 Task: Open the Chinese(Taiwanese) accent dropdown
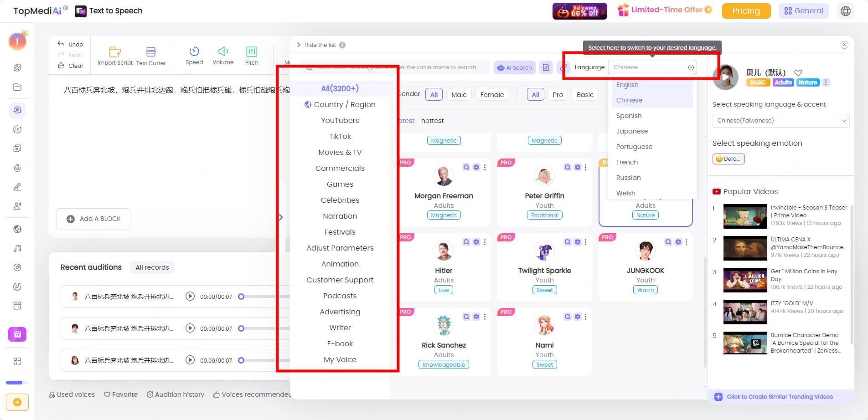click(x=781, y=121)
